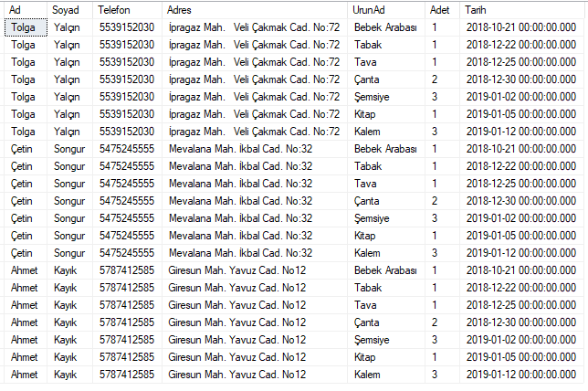Click the Ad column header
588x391 pixels.
pos(26,10)
